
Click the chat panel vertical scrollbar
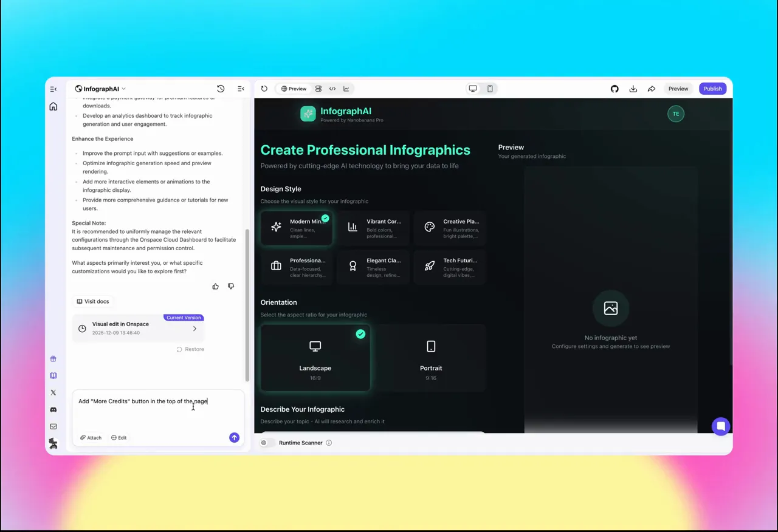pos(247,304)
